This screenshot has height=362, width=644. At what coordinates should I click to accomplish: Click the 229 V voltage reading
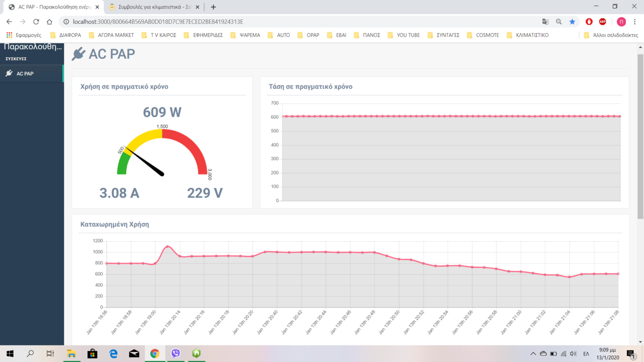205,193
